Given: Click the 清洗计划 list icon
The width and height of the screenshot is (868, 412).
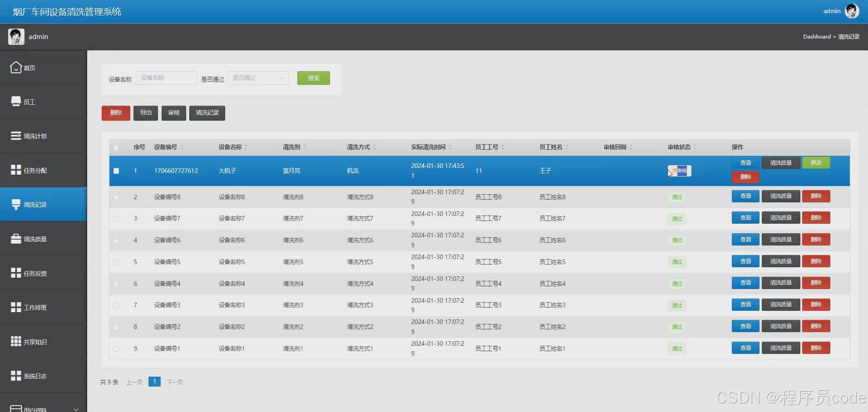Looking at the screenshot, I should pos(16,136).
